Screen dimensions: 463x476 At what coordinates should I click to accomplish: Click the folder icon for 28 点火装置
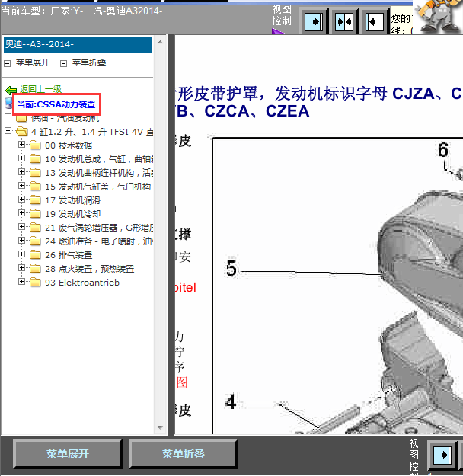tap(35, 268)
